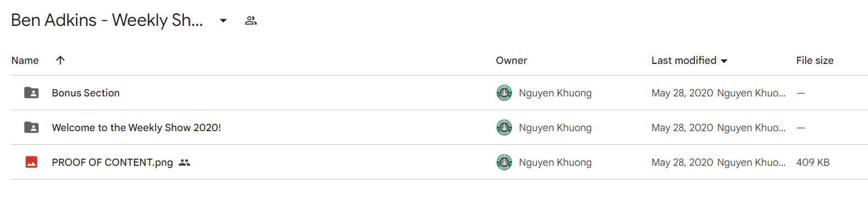Click the 409 KB file size cell
This screenshot has width=868, height=211.
813,163
